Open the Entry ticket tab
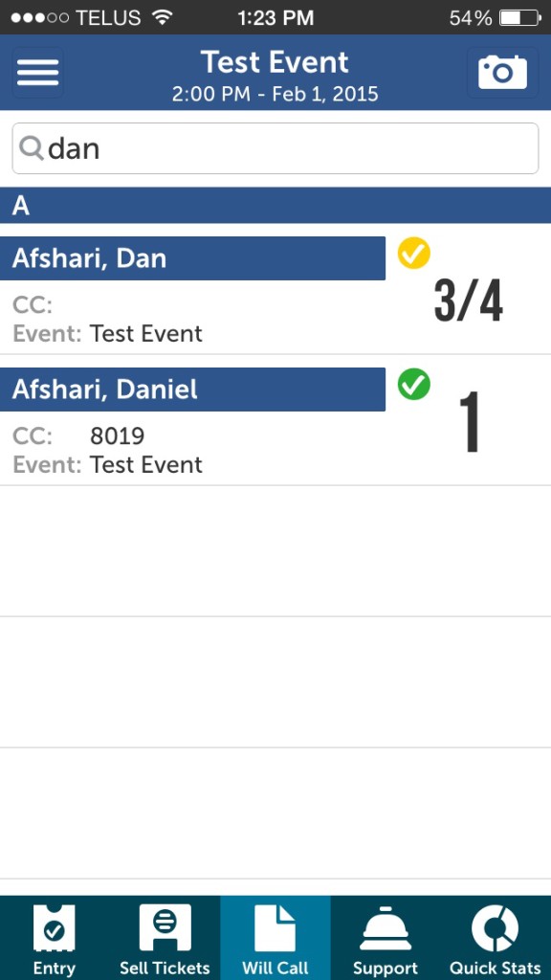The image size is (551, 980). pos(55,940)
